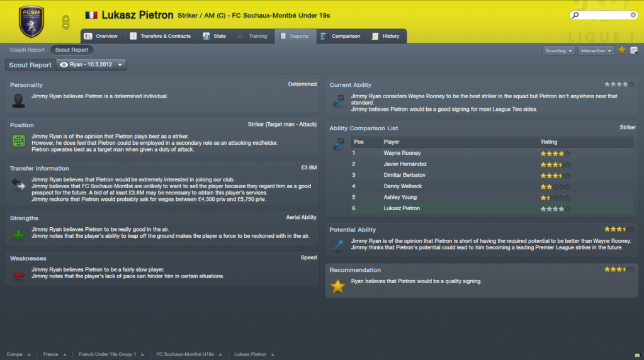This screenshot has height=360, width=644.
Task: Open Wayne Rooney's player link
Action: point(402,153)
